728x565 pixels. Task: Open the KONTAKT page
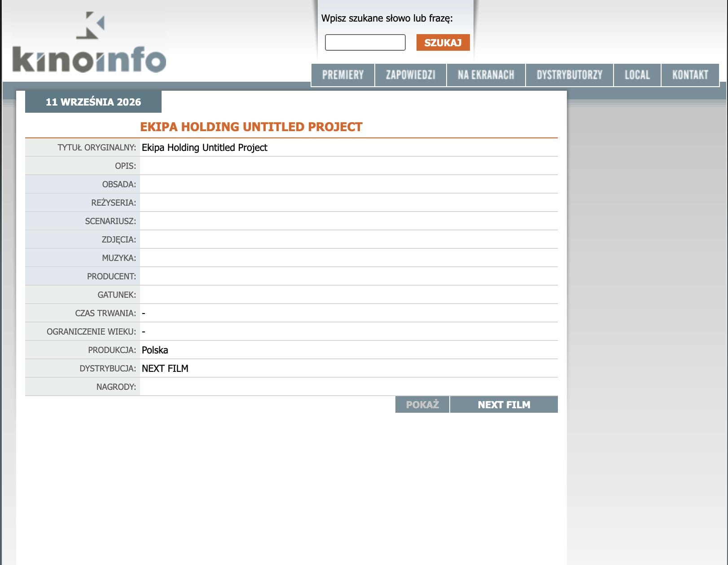[690, 75]
